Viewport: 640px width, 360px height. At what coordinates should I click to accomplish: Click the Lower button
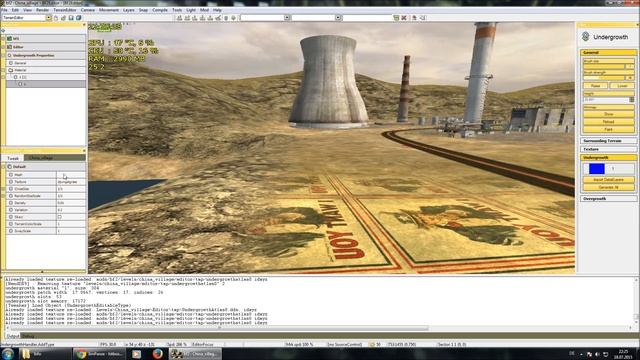click(x=622, y=86)
